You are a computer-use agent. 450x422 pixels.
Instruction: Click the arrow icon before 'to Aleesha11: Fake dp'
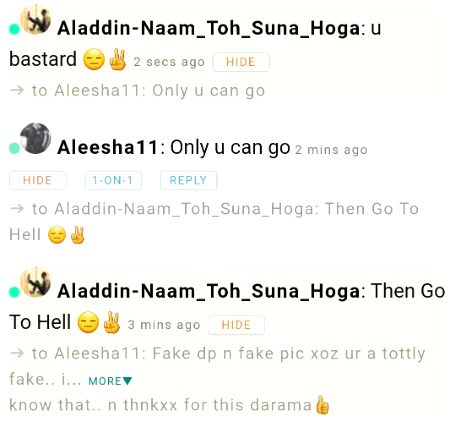tap(17, 353)
